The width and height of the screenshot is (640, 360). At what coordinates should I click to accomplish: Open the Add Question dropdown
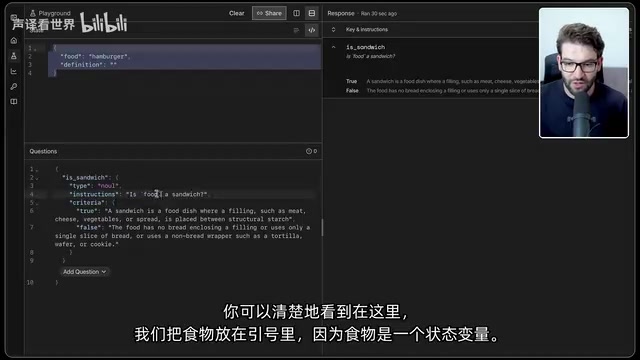coord(84,272)
